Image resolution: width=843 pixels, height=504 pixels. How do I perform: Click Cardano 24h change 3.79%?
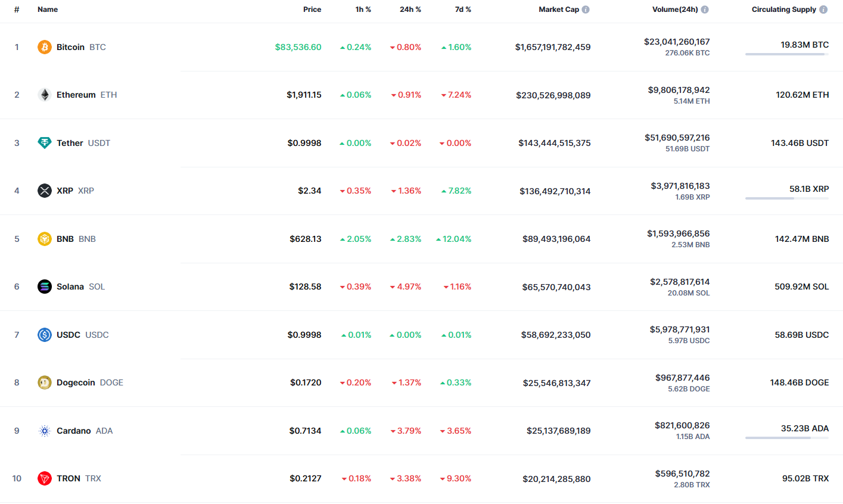click(x=406, y=431)
